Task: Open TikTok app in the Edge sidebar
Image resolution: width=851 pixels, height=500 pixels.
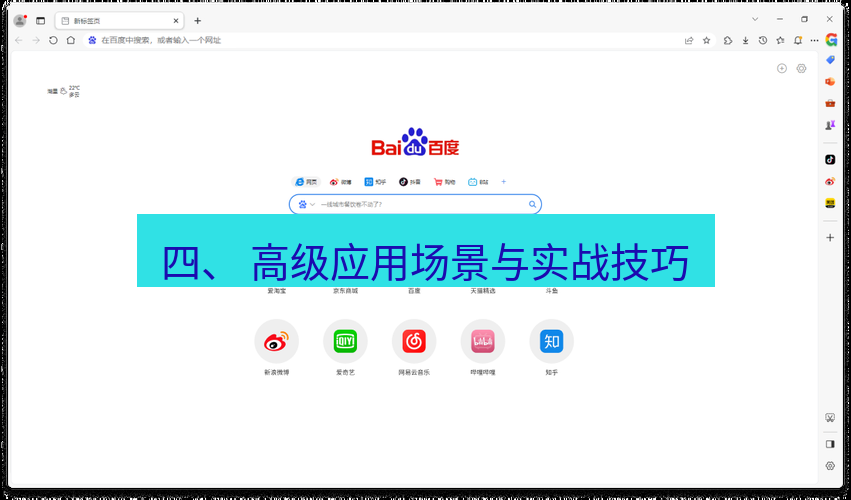Action: point(830,159)
